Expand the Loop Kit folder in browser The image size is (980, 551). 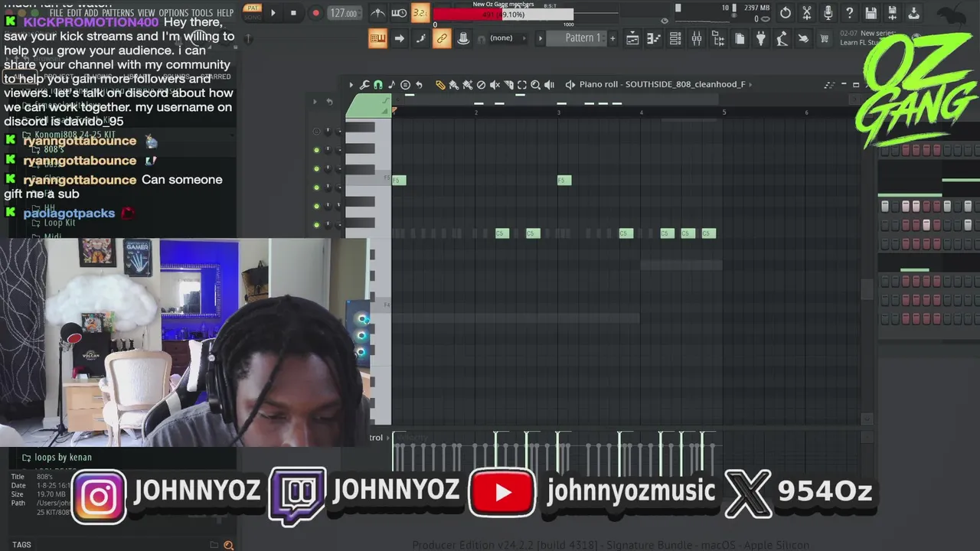click(60, 223)
